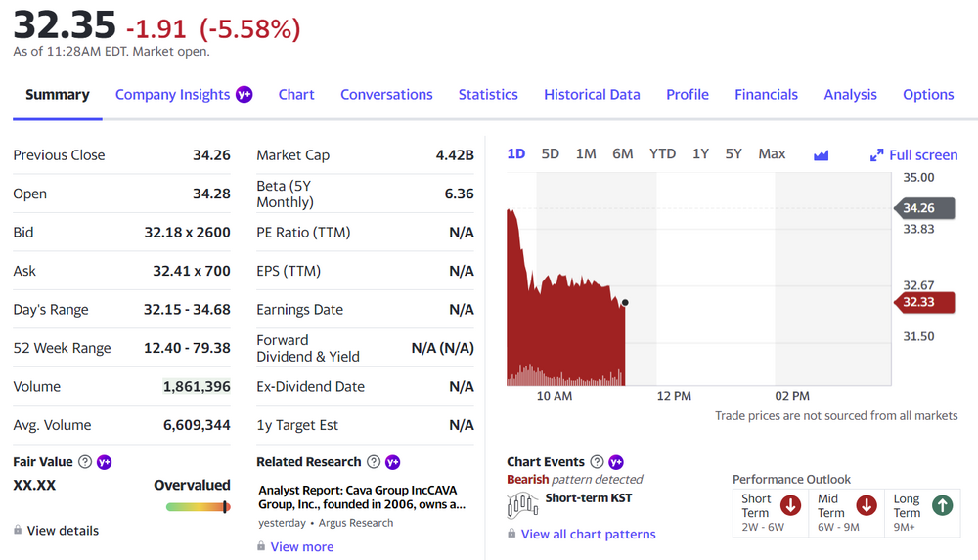Click the chart type area icon
Viewport: 978px width, 560px height.
point(821,155)
